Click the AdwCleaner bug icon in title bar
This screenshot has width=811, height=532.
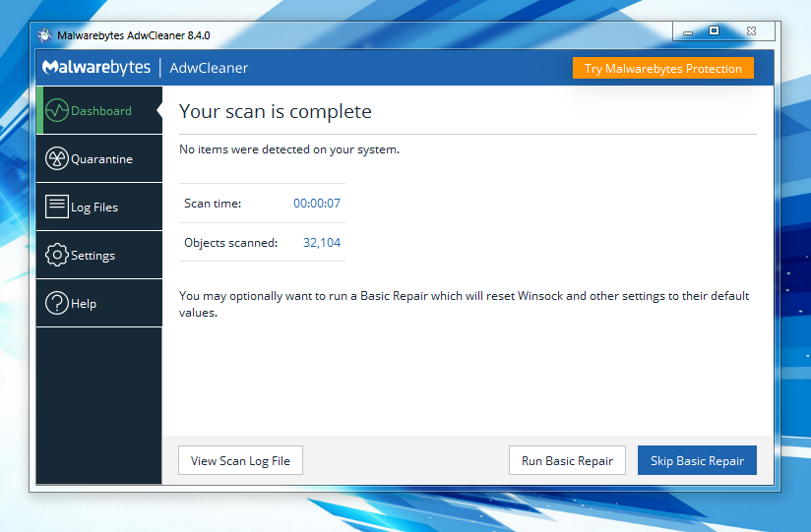44,35
